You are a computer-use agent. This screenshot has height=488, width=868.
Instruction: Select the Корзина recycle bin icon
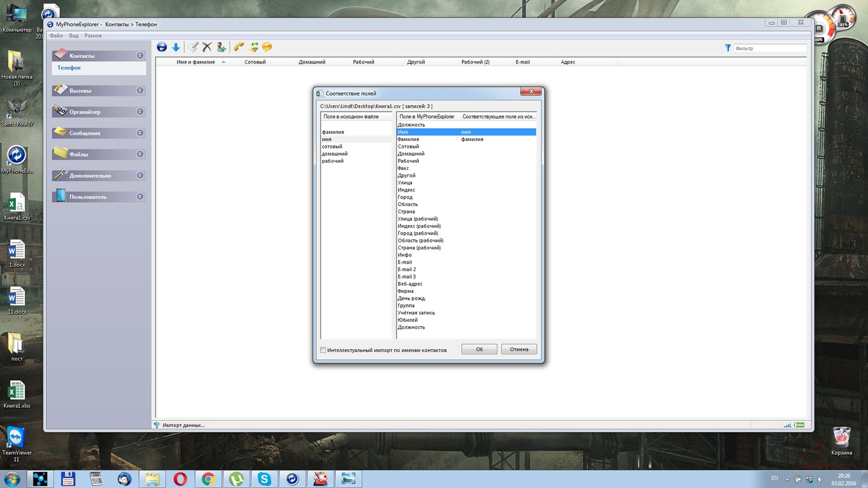[841, 440]
